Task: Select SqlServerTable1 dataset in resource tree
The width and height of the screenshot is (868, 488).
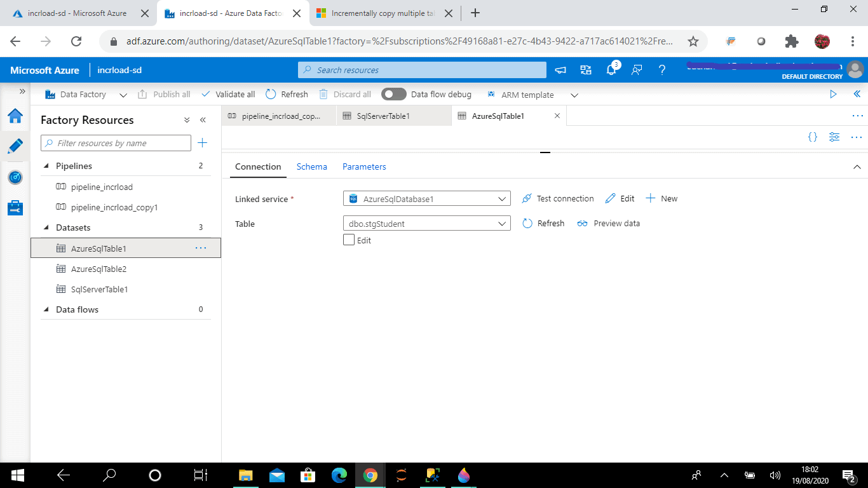Action: pyautogui.click(x=100, y=289)
